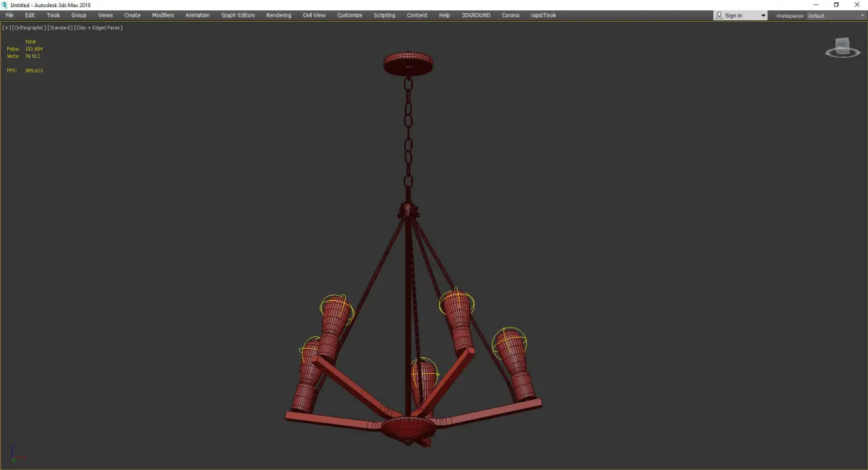Click the FPS value '389,621'

(x=34, y=70)
